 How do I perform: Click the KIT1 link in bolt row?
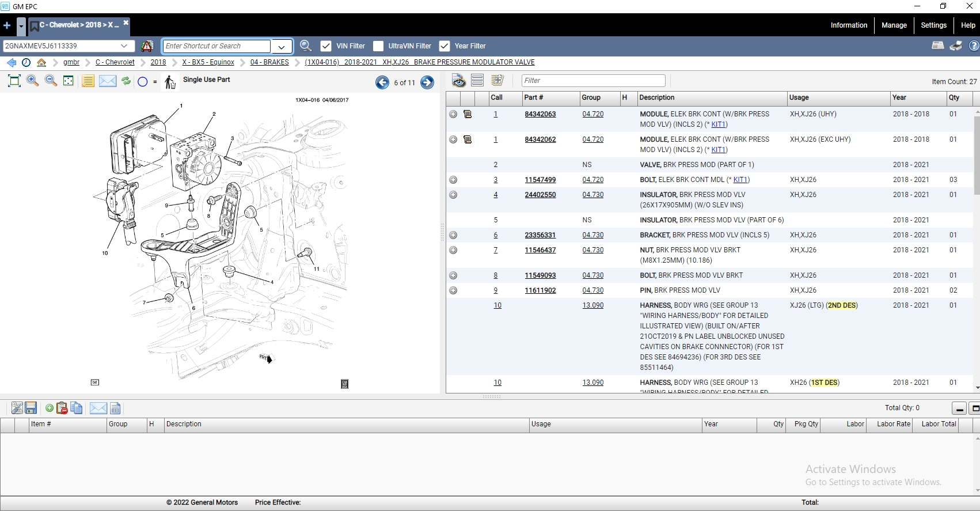740,180
